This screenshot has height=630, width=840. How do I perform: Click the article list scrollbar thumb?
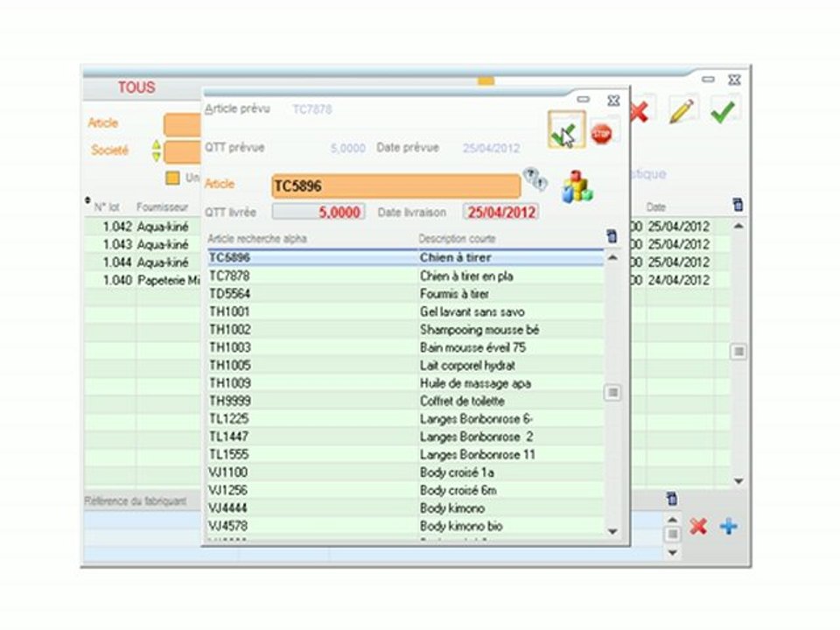click(612, 392)
